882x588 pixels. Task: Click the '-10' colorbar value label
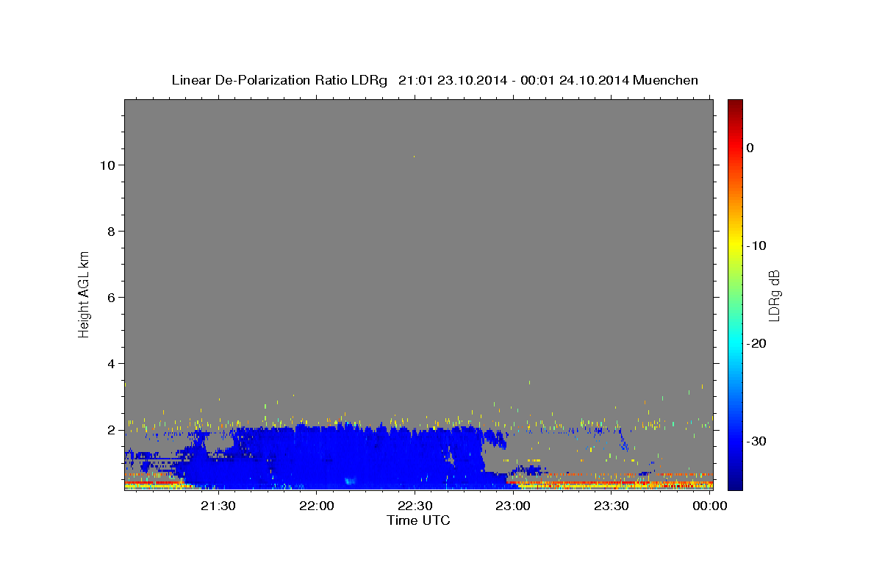coord(756,245)
